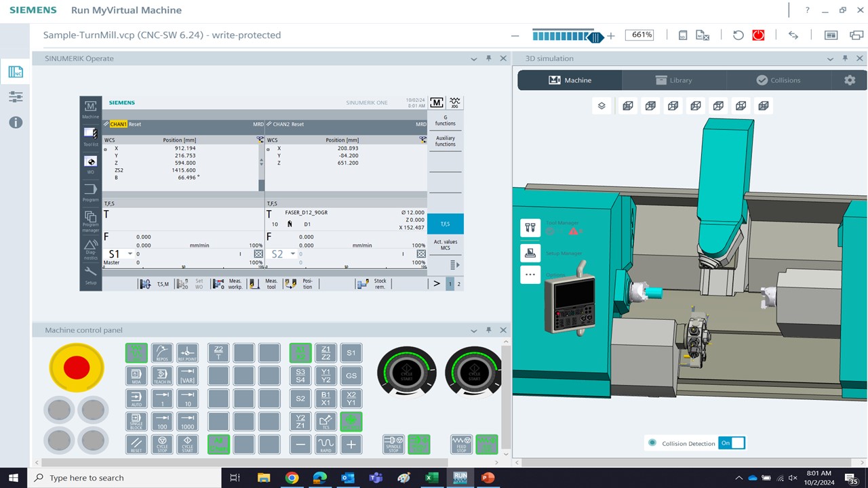Click the simulation speed slider handle
868x488 pixels.
point(595,37)
